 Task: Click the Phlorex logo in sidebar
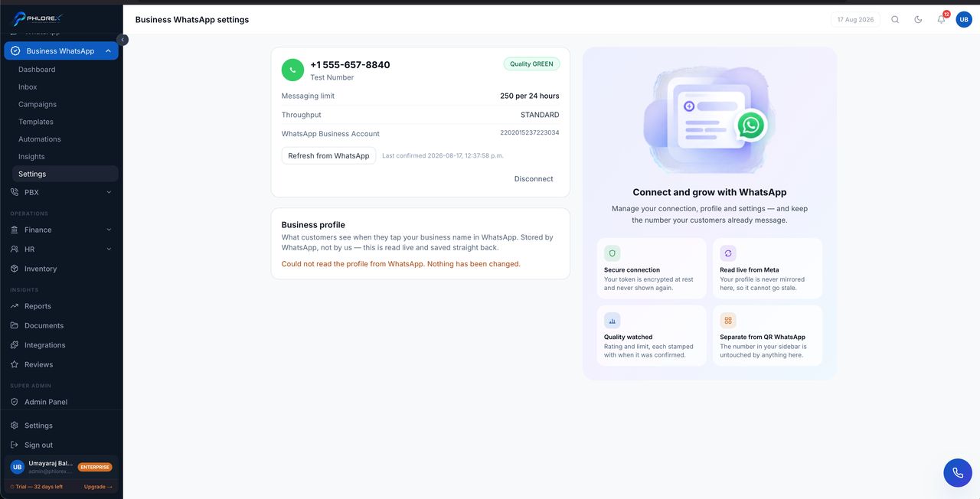(38, 18)
